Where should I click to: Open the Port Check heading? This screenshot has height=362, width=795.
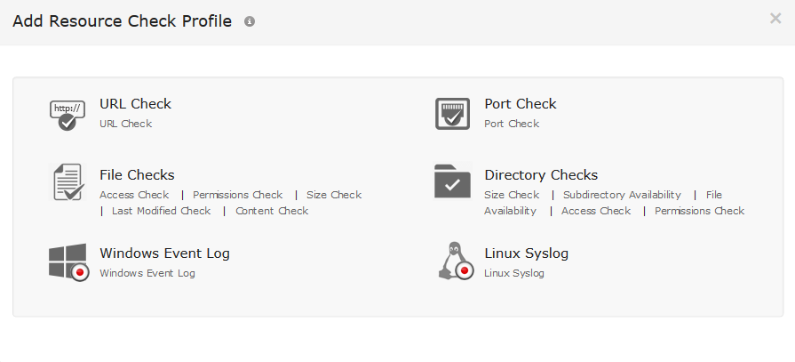[520, 104]
